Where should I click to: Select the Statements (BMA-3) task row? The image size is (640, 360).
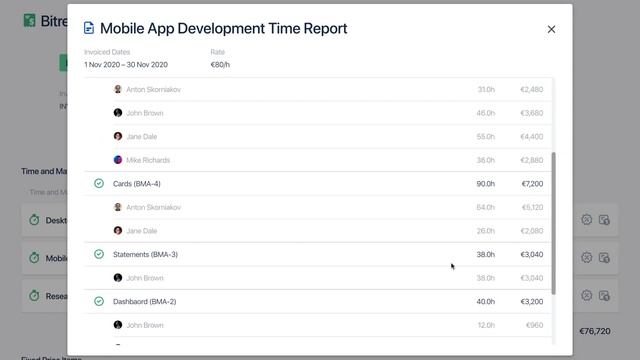point(318,254)
